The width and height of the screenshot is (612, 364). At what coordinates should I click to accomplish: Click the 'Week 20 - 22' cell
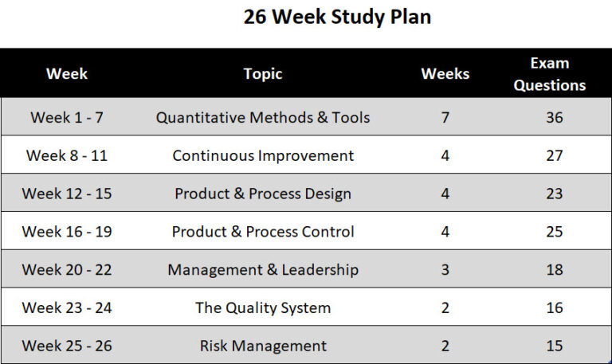tap(67, 270)
